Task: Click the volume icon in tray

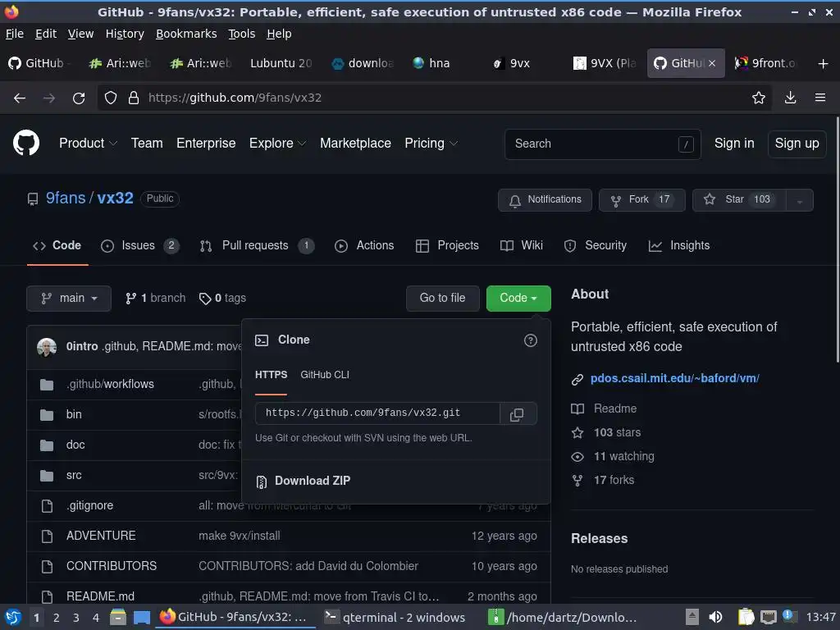Action: [x=715, y=617]
